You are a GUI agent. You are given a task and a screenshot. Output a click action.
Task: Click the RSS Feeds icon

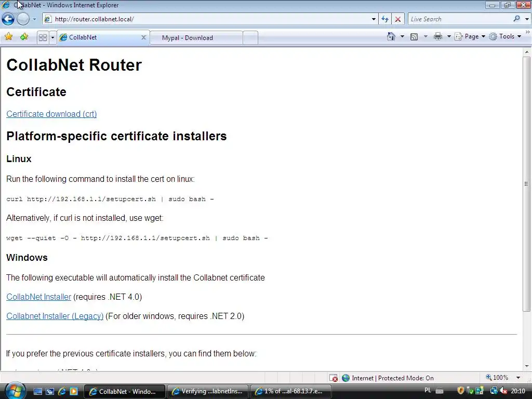(414, 37)
